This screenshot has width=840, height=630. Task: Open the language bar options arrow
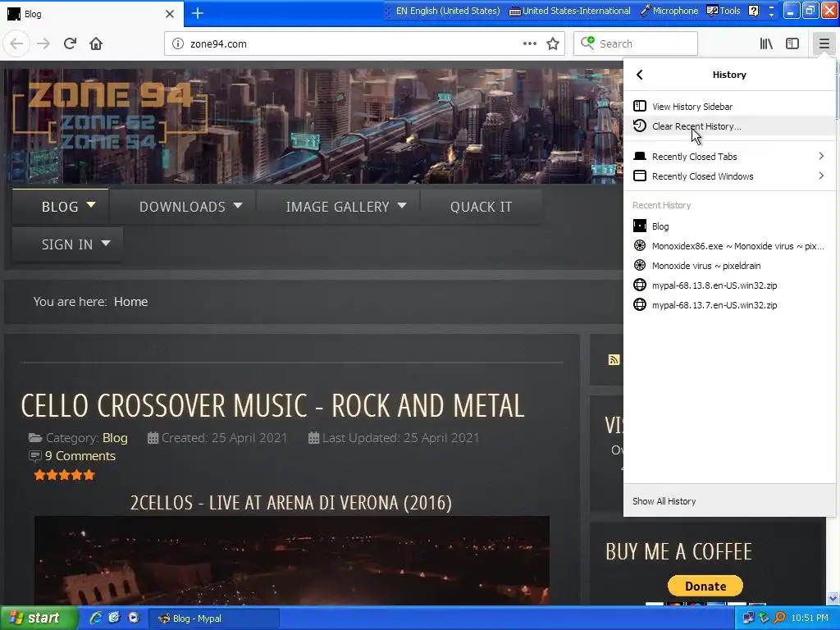[771, 14]
